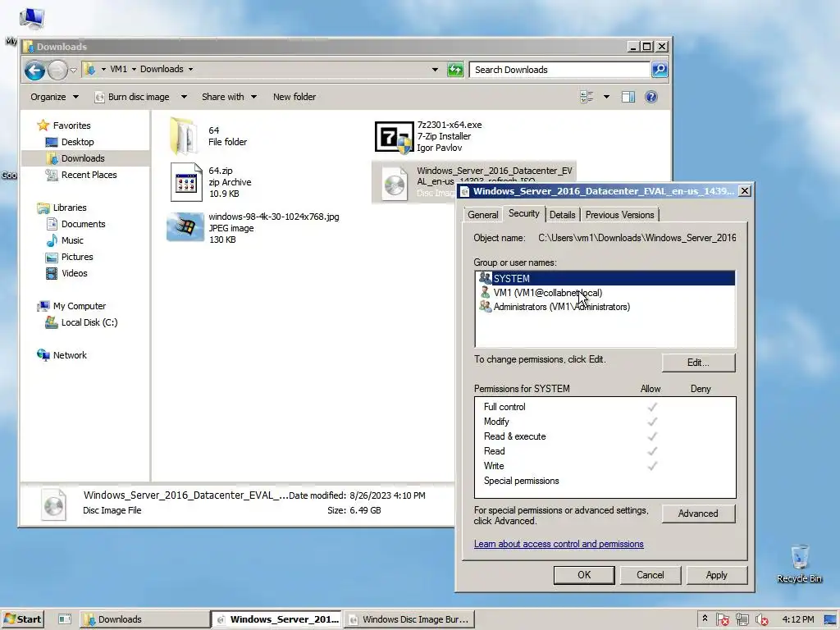Click OK in properties dialog
The height and width of the screenshot is (630, 840).
(584, 575)
